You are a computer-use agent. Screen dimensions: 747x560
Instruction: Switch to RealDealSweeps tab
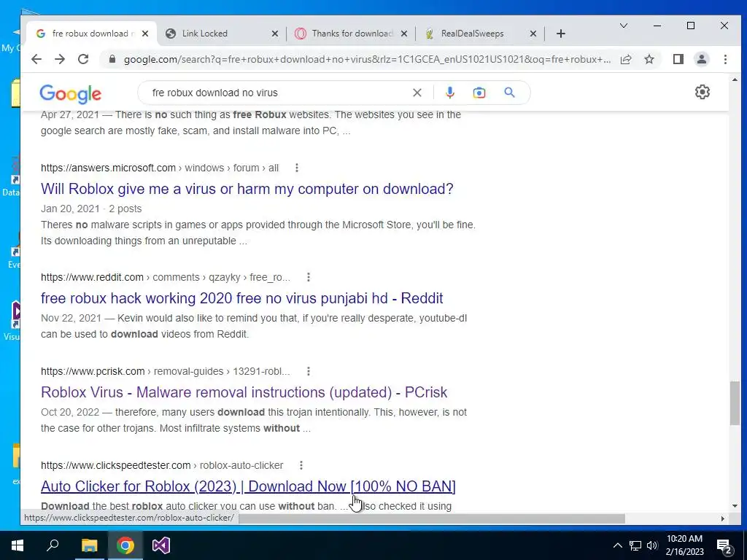(x=479, y=34)
